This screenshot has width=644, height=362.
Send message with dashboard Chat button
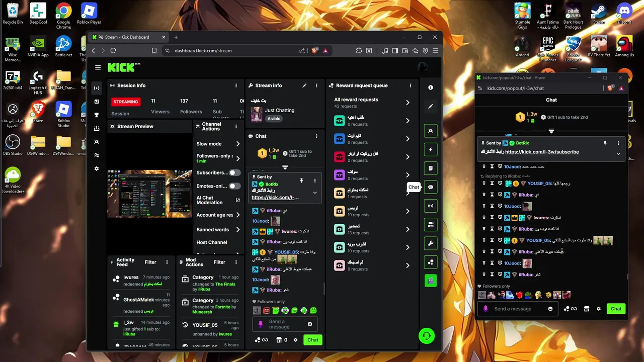click(x=313, y=340)
